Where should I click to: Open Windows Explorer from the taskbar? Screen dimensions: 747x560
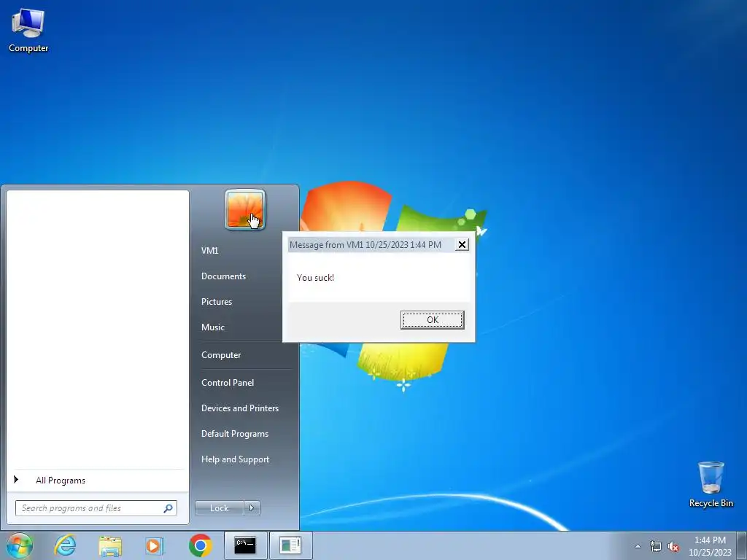coord(110,545)
